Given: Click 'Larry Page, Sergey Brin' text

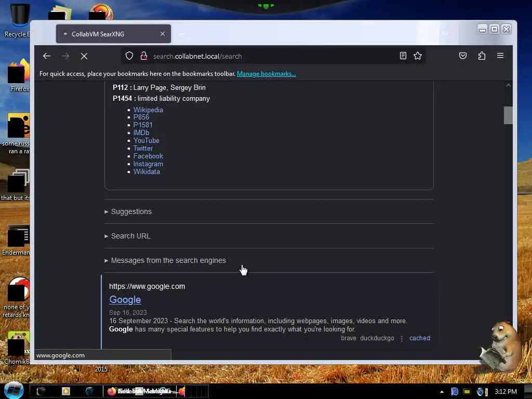Looking at the screenshot, I should coord(169,87).
